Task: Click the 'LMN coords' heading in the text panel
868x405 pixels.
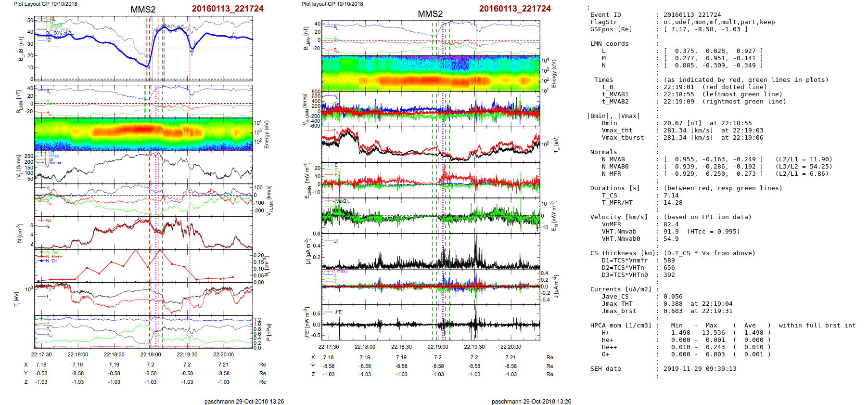Action: coord(609,44)
